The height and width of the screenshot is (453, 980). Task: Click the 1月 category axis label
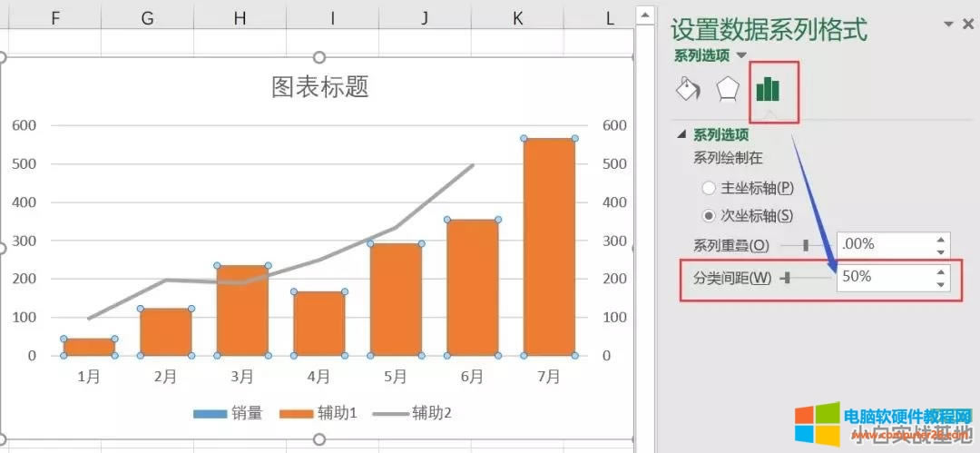click(x=89, y=377)
